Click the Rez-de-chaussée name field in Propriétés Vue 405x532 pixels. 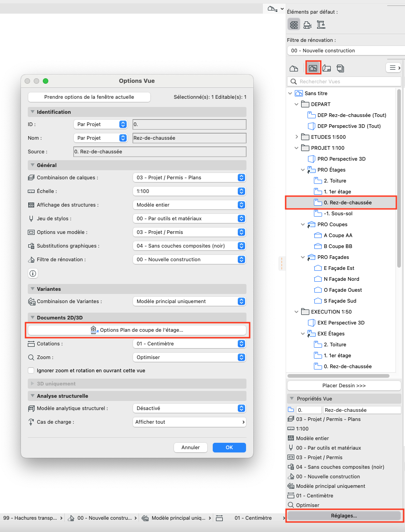click(362, 410)
